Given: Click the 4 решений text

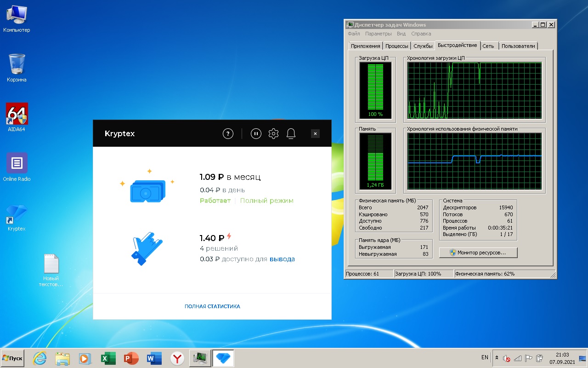Looking at the screenshot, I should [x=219, y=248].
